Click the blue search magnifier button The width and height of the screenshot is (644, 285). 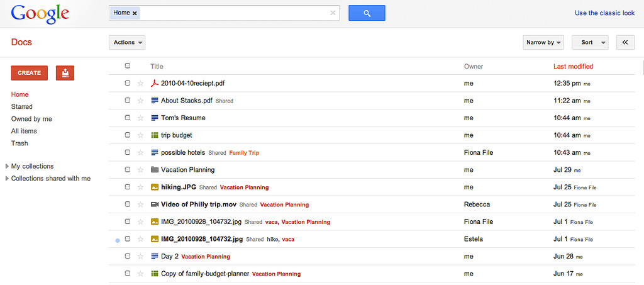pos(367,13)
